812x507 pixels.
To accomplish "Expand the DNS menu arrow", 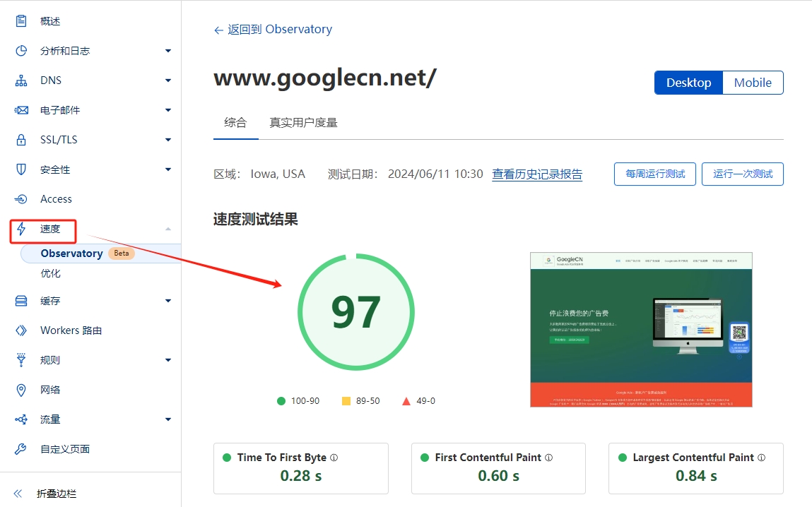I will coord(167,80).
